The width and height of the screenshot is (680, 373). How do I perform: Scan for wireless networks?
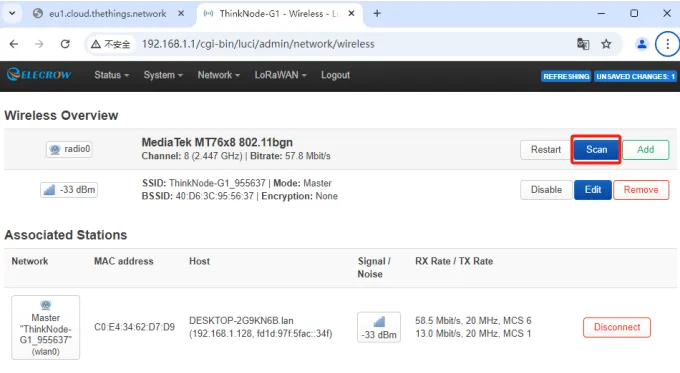[596, 150]
